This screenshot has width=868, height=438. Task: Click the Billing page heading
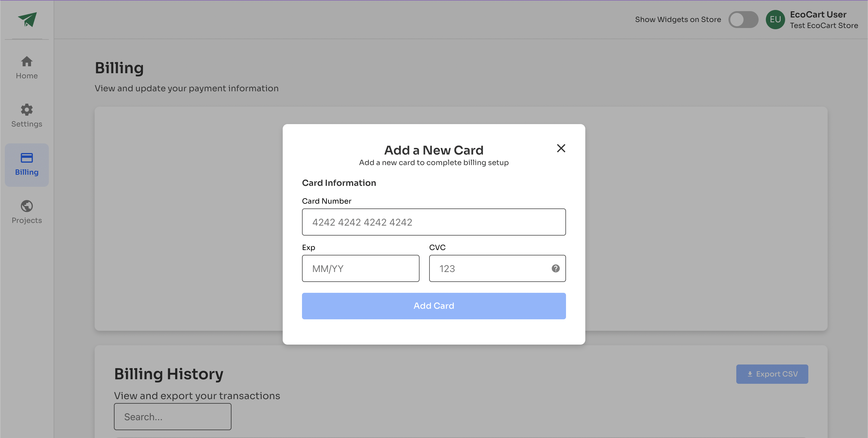(x=119, y=68)
